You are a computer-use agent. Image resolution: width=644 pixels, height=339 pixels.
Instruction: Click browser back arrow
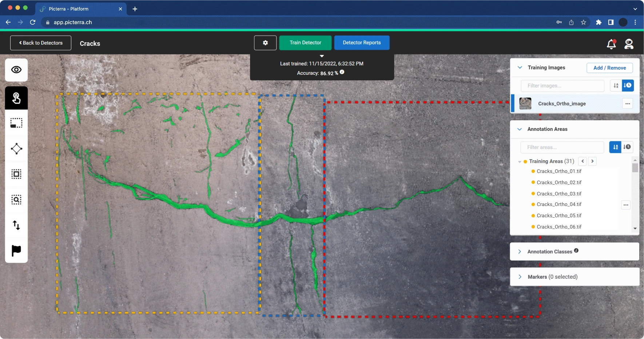[8, 22]
